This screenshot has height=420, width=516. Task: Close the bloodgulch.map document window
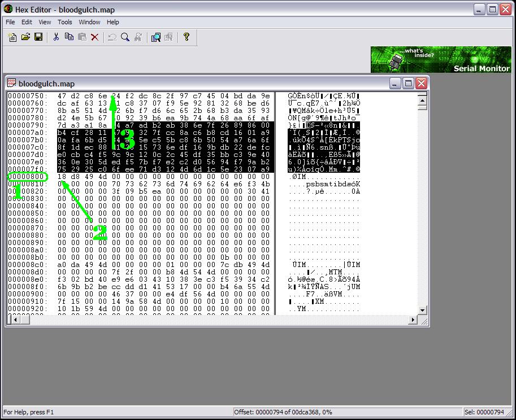(421, 84)
